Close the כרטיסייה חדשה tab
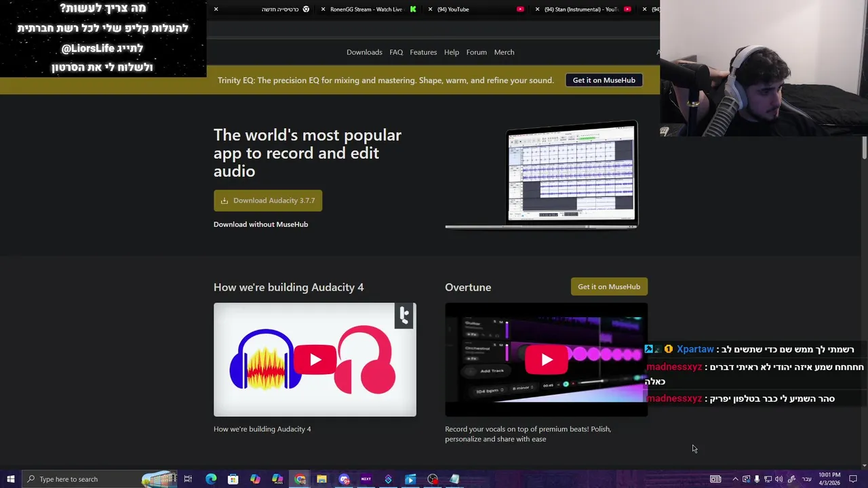The image size is (868, 488). 216,9
